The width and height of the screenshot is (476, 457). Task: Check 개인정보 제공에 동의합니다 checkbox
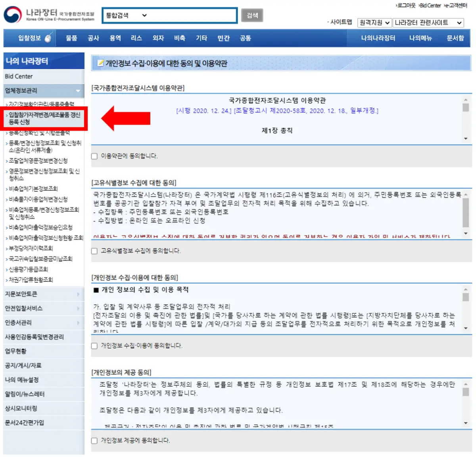94,441
